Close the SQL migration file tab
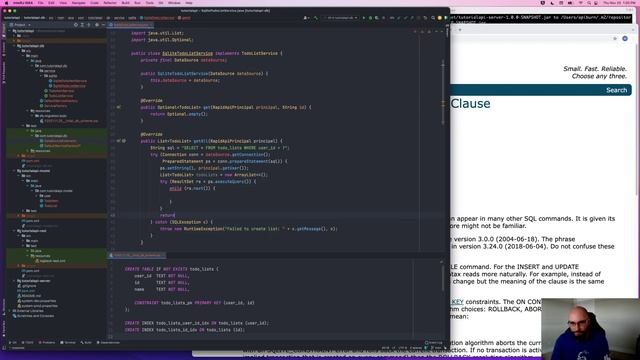 coord(163,256)
